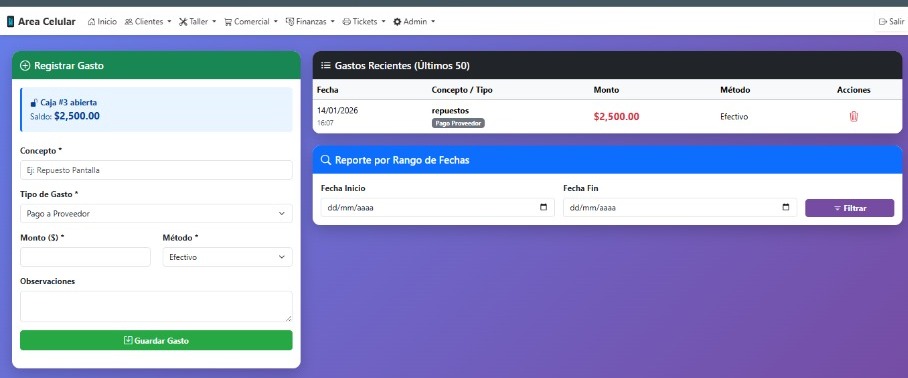Click the Fecha column header

pos(328,90)
